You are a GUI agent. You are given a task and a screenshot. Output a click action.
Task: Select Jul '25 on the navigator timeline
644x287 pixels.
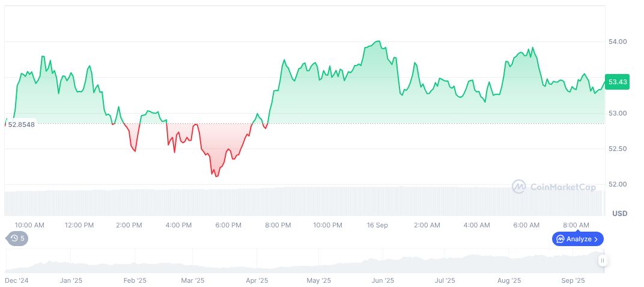[445, 280]
